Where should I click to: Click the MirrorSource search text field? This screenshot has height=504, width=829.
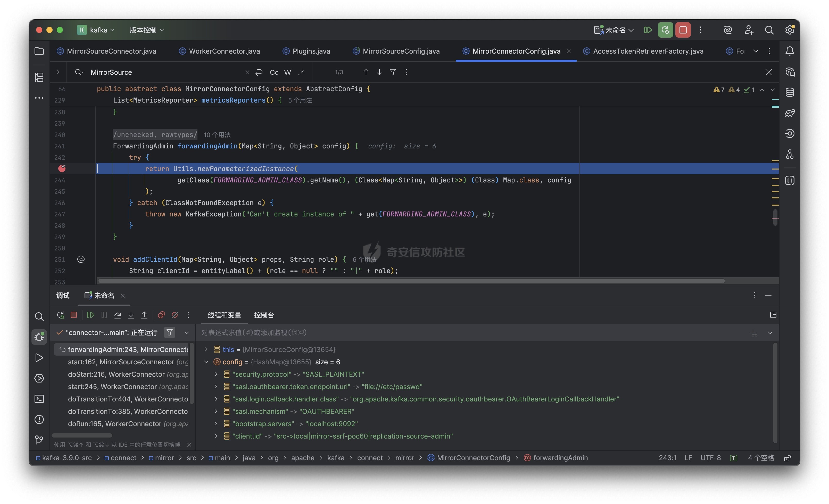click(165, 72)
